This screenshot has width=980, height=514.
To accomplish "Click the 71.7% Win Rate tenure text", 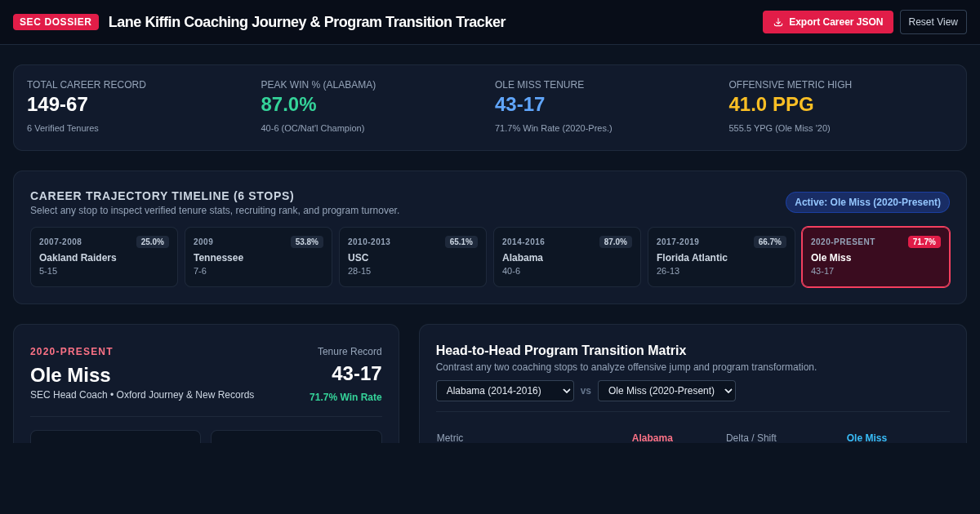I will [x=345, y=397].
